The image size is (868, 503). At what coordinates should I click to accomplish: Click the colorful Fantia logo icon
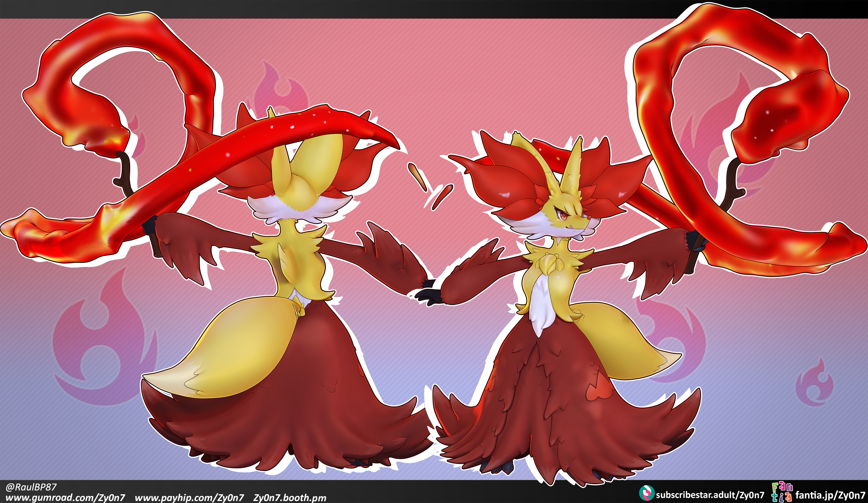point(782,492)
